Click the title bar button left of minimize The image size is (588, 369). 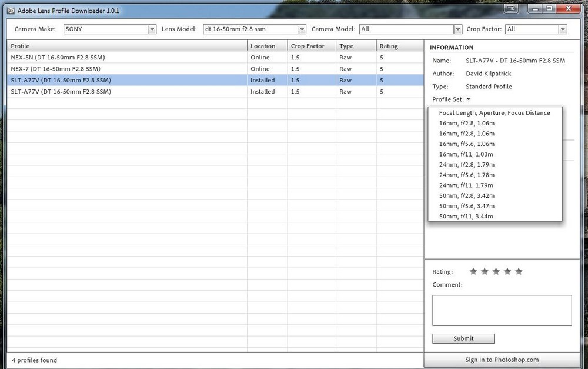[x=511, y=8]
